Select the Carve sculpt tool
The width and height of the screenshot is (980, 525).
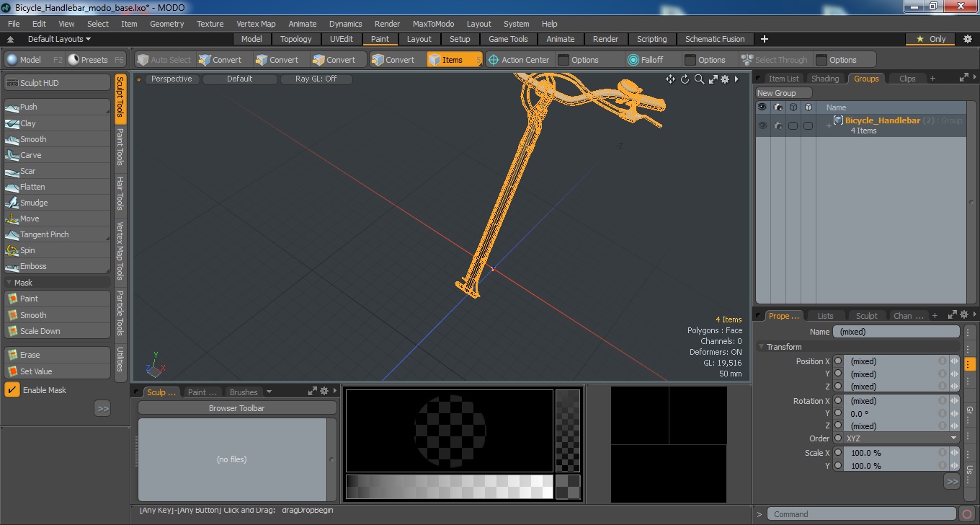coord(57,155)
